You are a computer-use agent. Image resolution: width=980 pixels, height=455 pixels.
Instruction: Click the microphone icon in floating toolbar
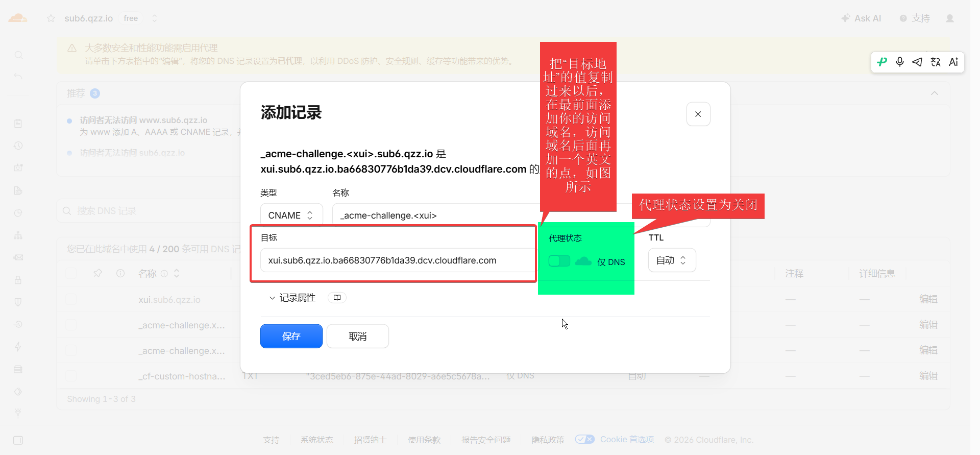900,62
